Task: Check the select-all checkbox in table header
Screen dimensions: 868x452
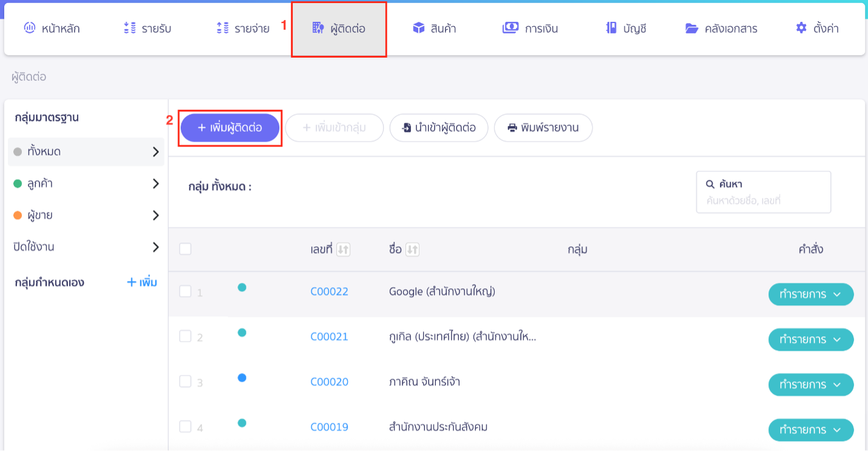Action: [x=186, y=248]
